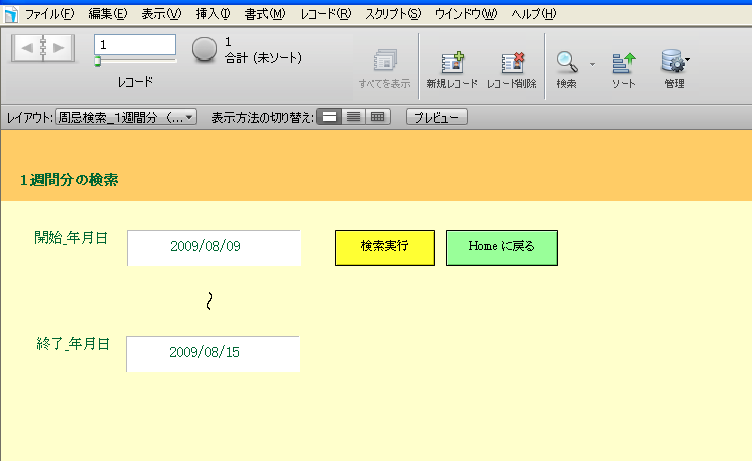Click the New Record (新規レコード) icon

click(x=451, y=62)
